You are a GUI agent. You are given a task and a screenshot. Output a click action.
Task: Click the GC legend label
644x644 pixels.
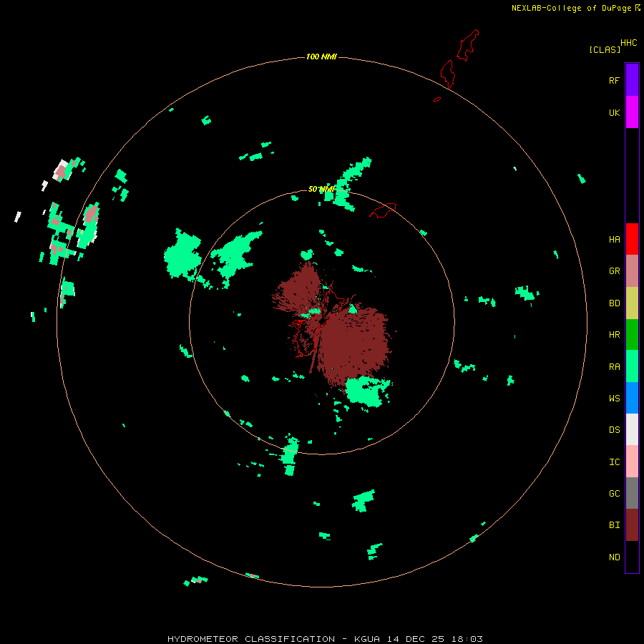(614, 494)
